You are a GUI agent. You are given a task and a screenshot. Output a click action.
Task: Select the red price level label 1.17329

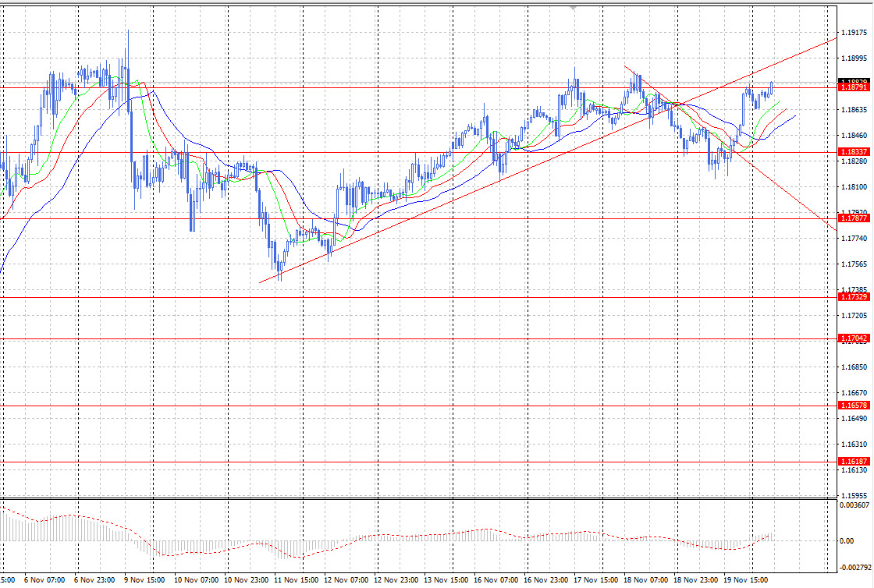(x=854, y=297)
